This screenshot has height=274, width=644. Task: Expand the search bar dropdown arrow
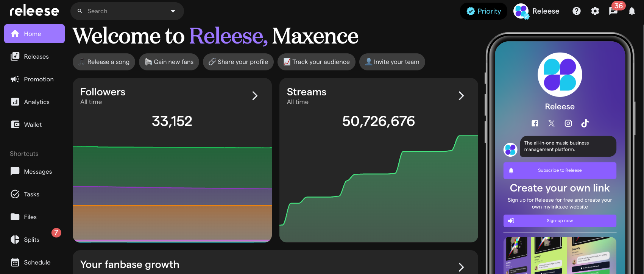click(x=173, y=11)
